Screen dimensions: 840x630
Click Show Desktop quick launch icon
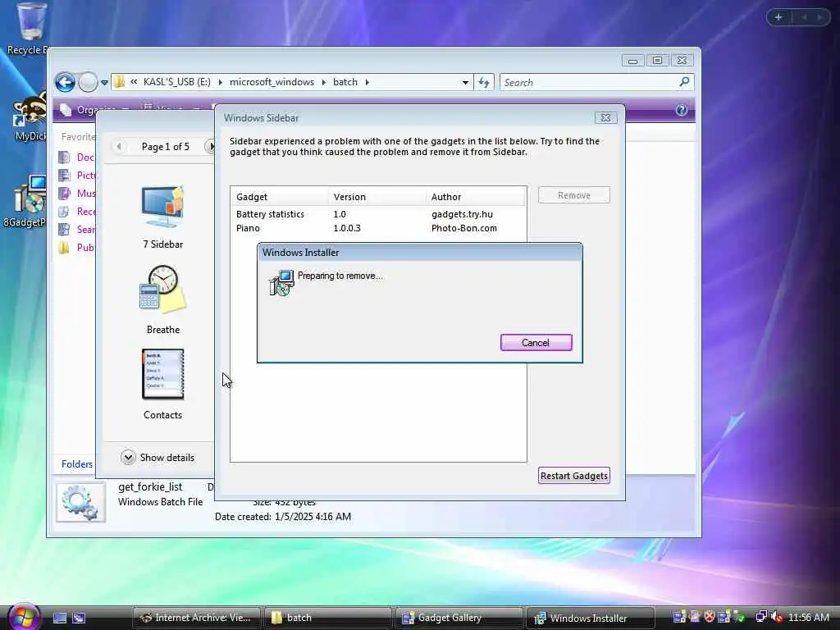pyautogui.click(x=60, y=618)
